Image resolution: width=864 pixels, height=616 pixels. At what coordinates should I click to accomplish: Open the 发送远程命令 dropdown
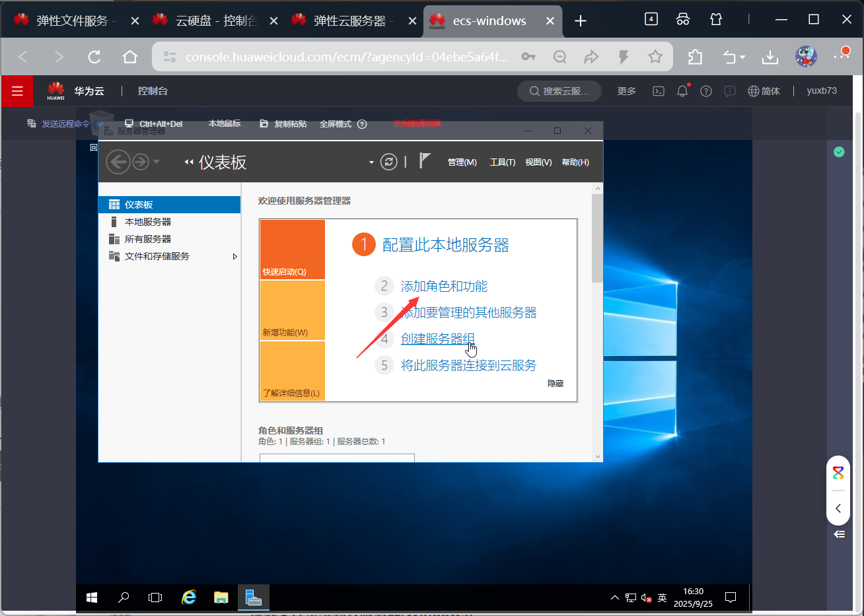65,123
